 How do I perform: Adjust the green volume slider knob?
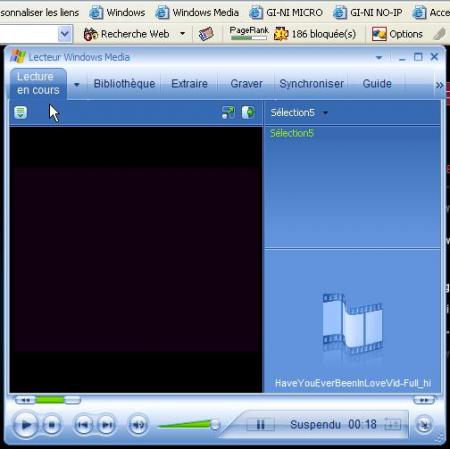215,425
